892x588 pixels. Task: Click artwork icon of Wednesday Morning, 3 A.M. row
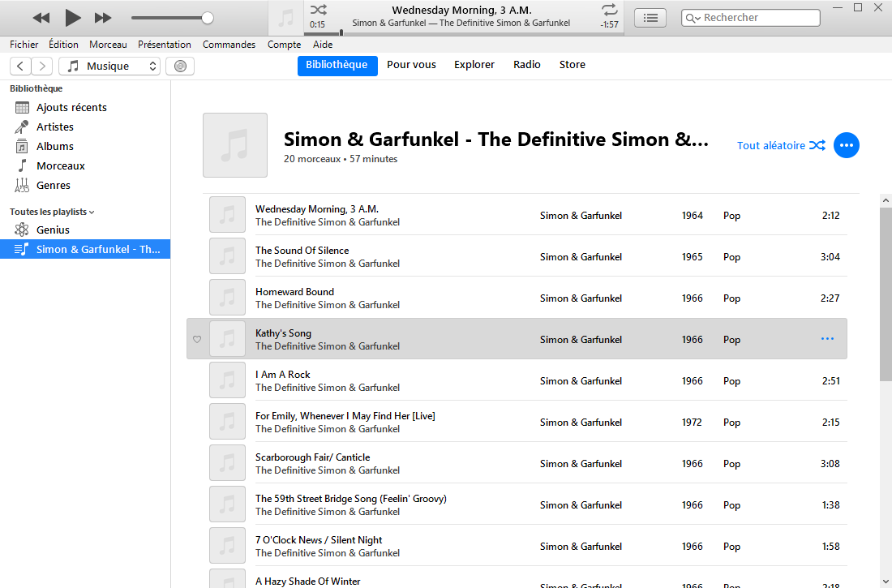(x=228, y=215)
